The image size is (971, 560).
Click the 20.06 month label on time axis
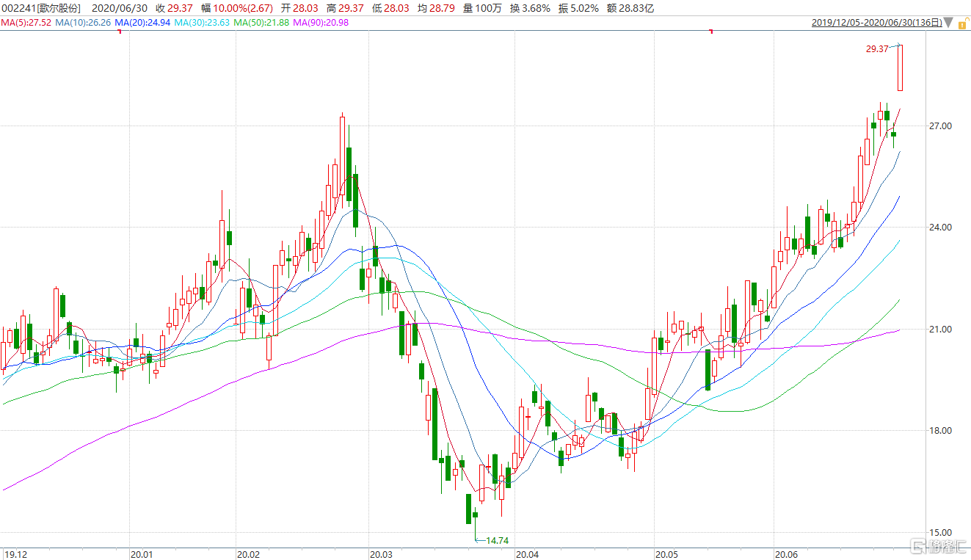pos(788,554)
